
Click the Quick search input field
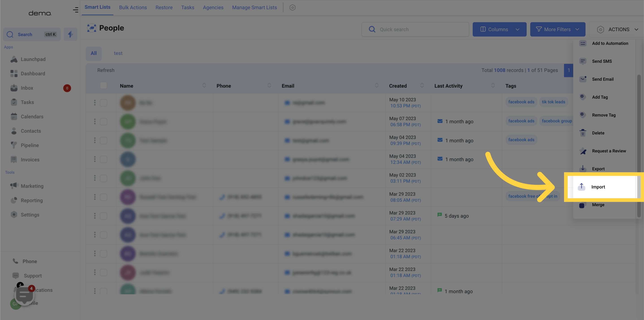pyautogui.click(x=415, y=29)
